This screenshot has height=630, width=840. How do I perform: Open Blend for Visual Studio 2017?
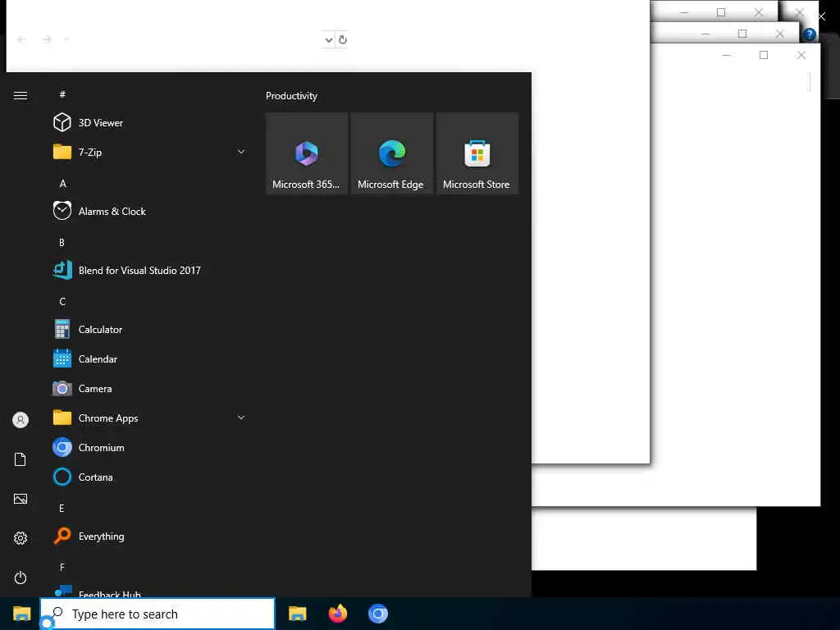pos(149,270)
